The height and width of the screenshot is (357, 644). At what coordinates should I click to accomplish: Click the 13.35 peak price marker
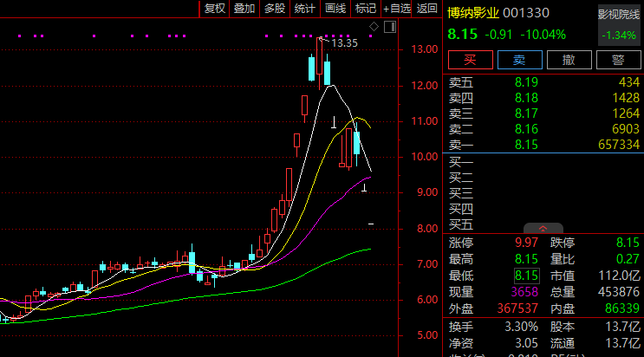tap(344, 42)
